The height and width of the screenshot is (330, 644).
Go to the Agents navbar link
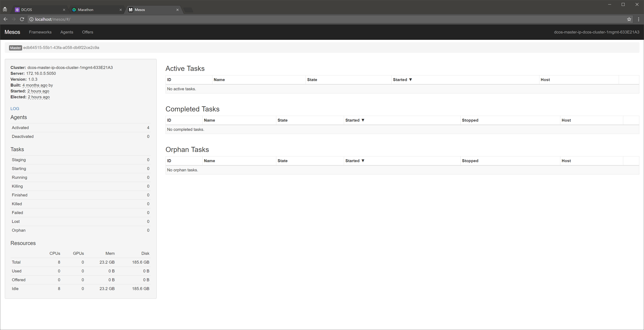tap(66, 32)
